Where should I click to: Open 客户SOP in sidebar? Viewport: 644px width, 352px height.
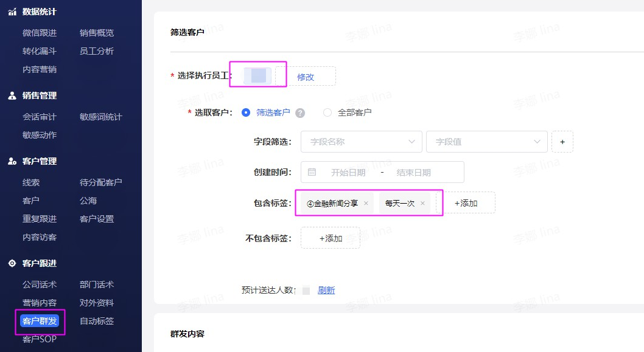tap(40, 339)
